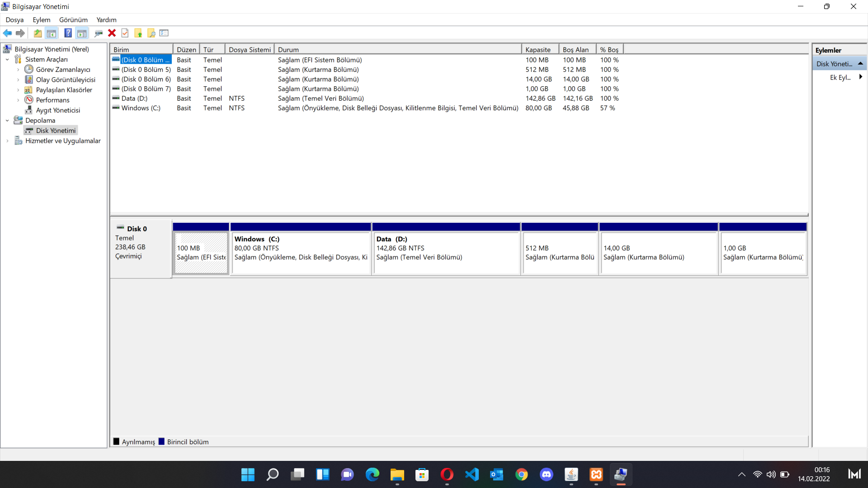The width and height of the screenshot is (868, 488).
Task: Show hidden tray icons chevron
Action: [x=741, y=474]
